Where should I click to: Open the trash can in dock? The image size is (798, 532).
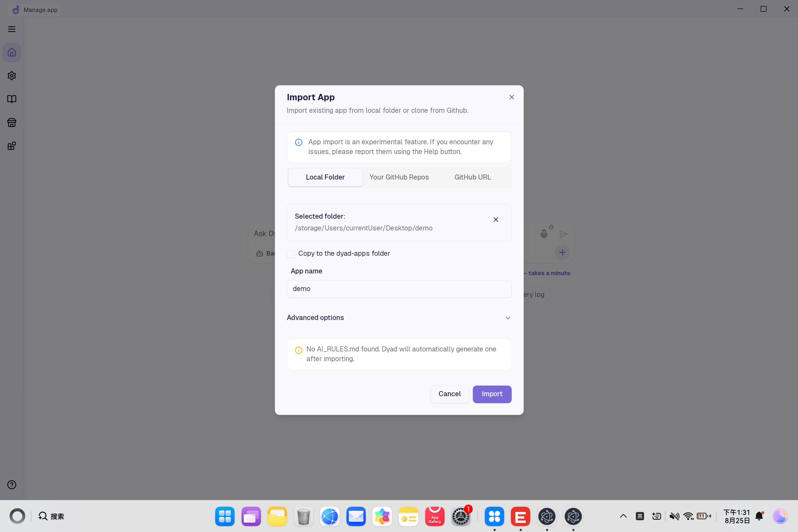(x=303, y=516)
